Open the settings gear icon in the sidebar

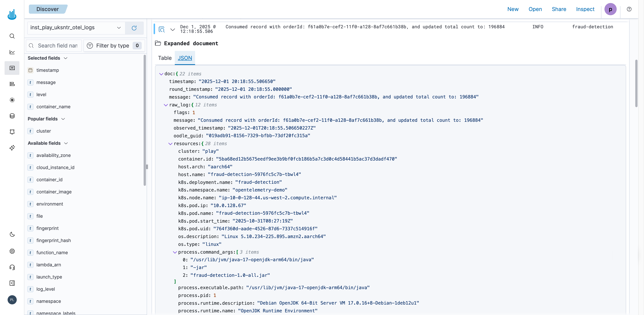pyautogui.click(x=12, y=251)
